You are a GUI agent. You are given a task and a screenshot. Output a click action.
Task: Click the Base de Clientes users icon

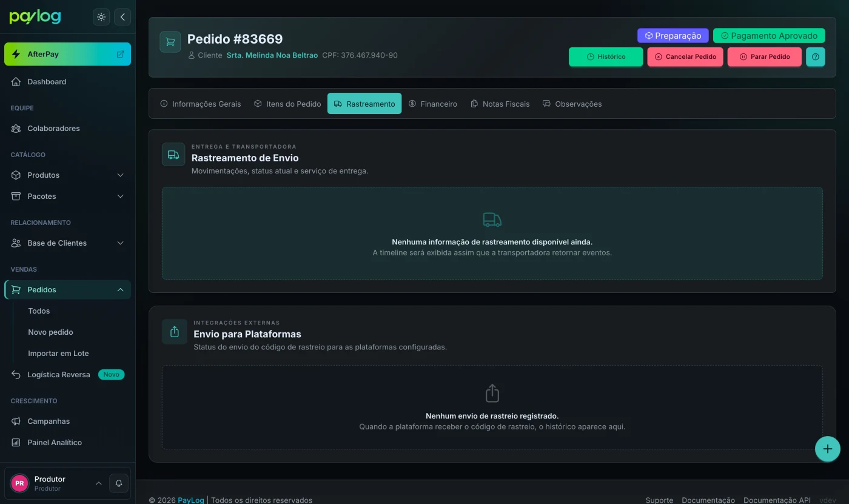[16, 243]
